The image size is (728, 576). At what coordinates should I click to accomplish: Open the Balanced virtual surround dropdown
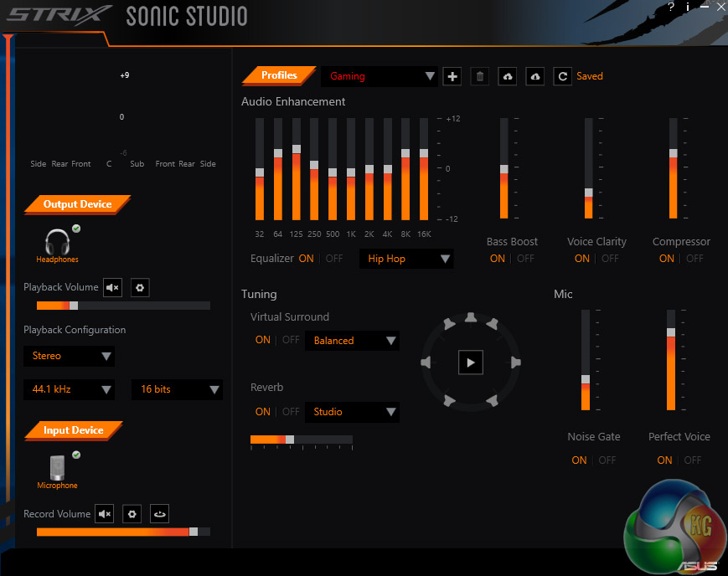(x=352, y=340)
